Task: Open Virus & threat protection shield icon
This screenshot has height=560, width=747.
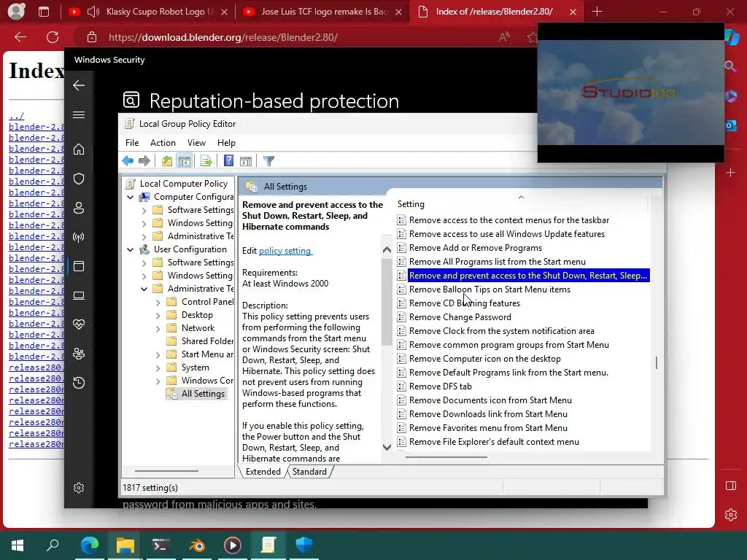Action: [79, 179]
